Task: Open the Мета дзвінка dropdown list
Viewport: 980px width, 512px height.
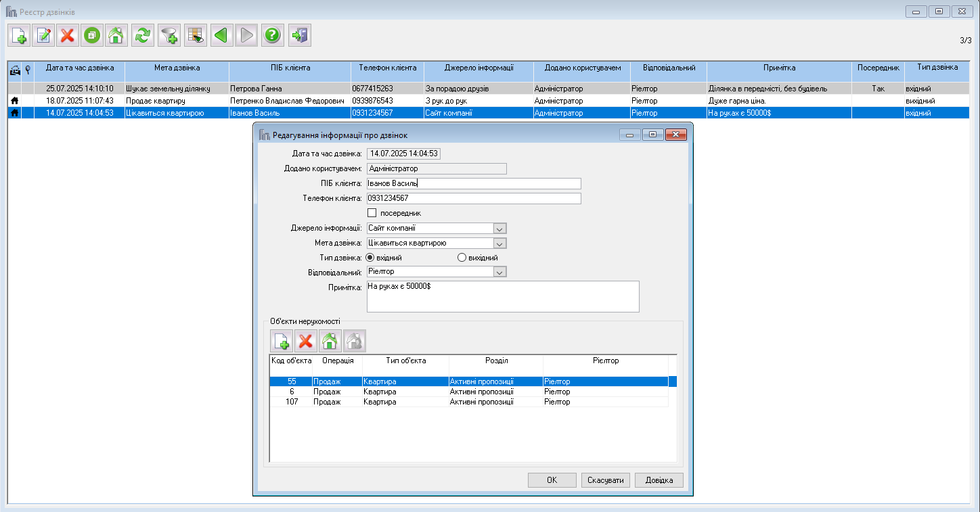Action: coord(499,243)
